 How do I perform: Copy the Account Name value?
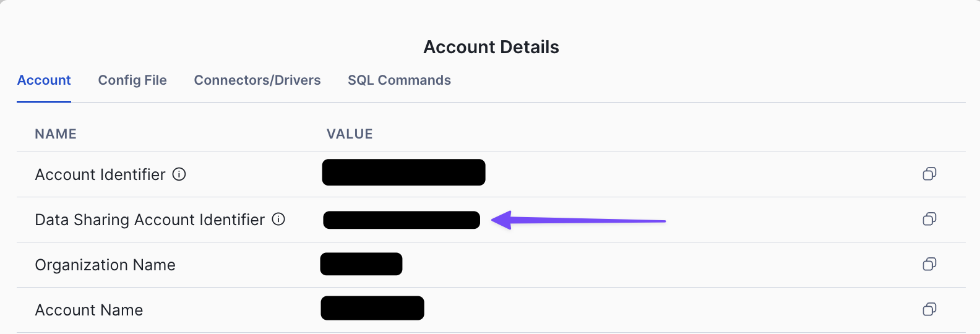click(929, 309)
